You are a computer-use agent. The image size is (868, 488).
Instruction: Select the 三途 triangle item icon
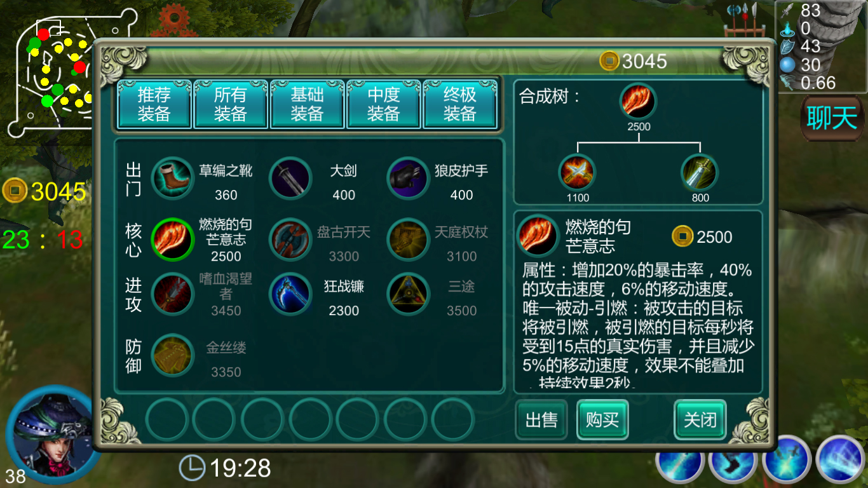[408, 294]
